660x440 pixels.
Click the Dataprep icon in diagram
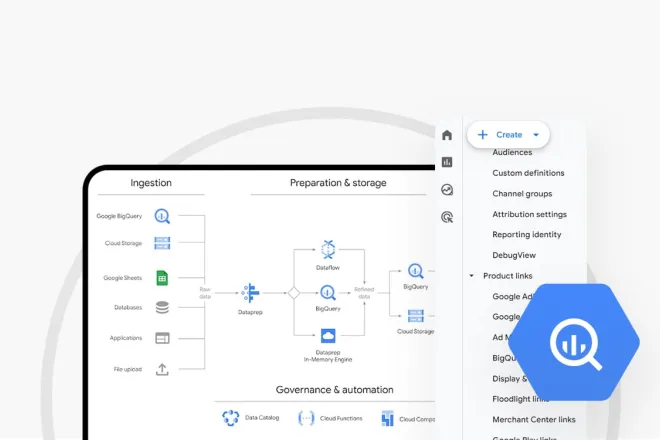click(x=249, y=292)
